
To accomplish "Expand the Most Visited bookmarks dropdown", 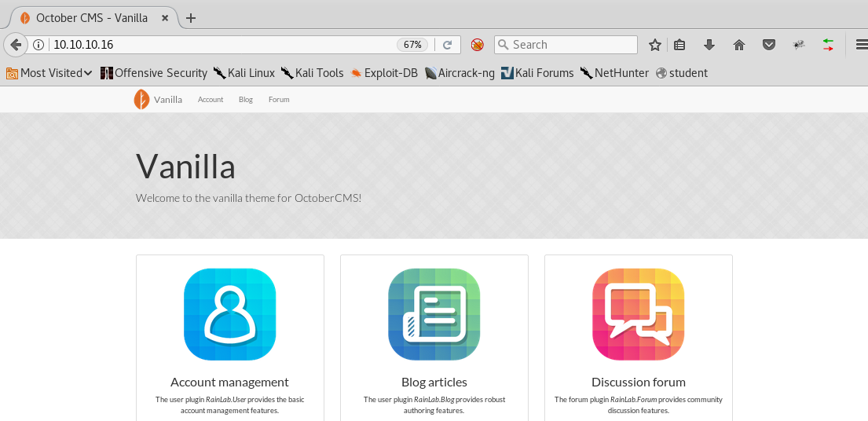I will point(49,73).
